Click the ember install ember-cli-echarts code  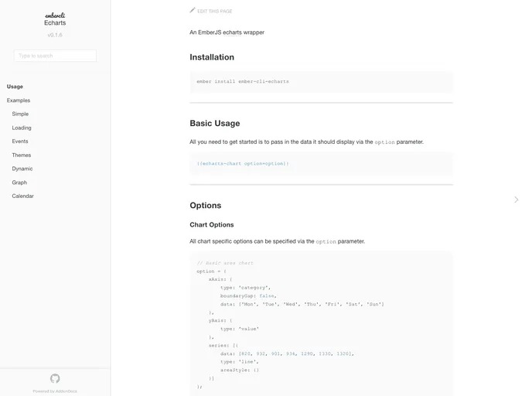click(243, 81)
